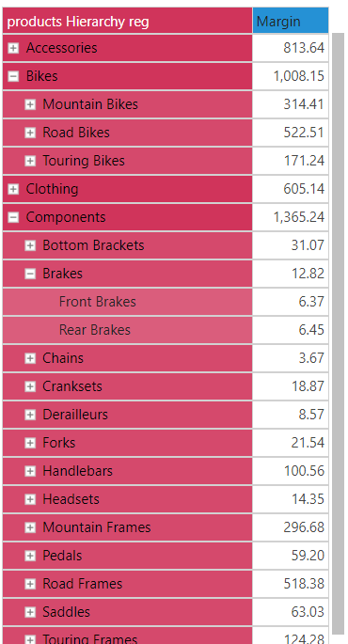Click the Margin column header

pos(291,21)
